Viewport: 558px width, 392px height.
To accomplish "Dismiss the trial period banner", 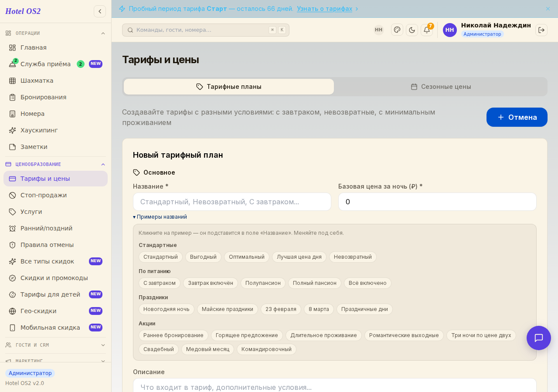I will [x=548, y=9].
